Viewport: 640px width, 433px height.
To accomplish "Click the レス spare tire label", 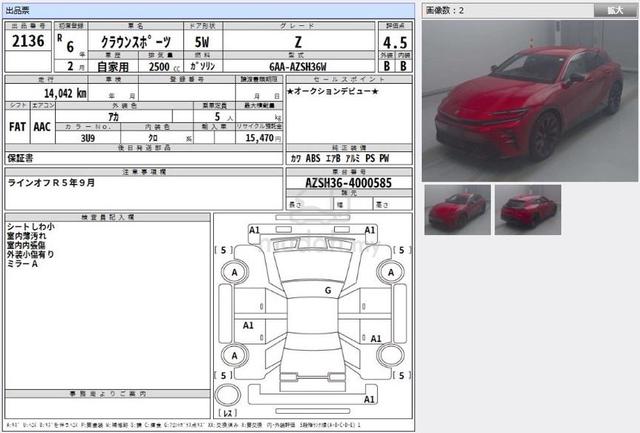I will click(228, 413).
